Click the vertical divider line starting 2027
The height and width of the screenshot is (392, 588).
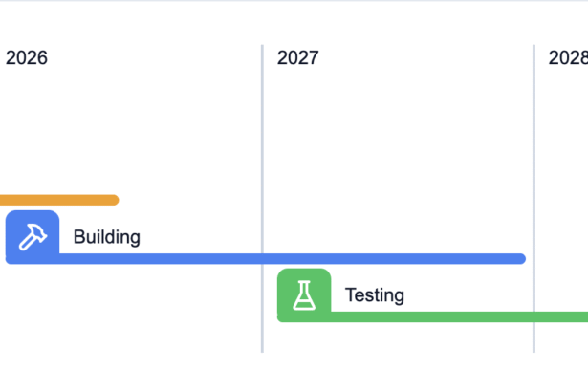pyautogui.click(x=262, y=143)
